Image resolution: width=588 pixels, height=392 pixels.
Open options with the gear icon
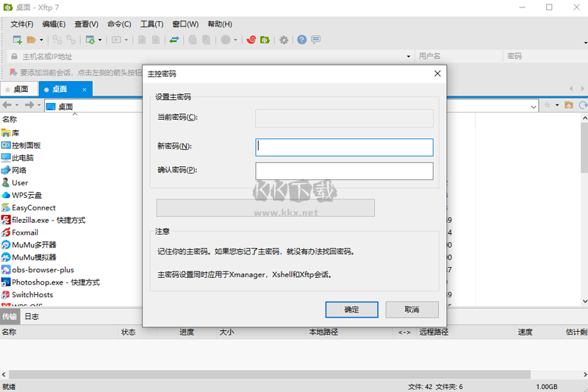[x=284, y=40]
